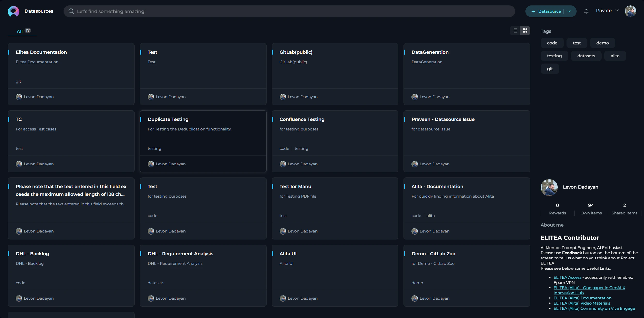Image resolution: width=644 pixels, height=318 pixels.
Task: Enable the alita tag filter
Action: click(615, 56)
